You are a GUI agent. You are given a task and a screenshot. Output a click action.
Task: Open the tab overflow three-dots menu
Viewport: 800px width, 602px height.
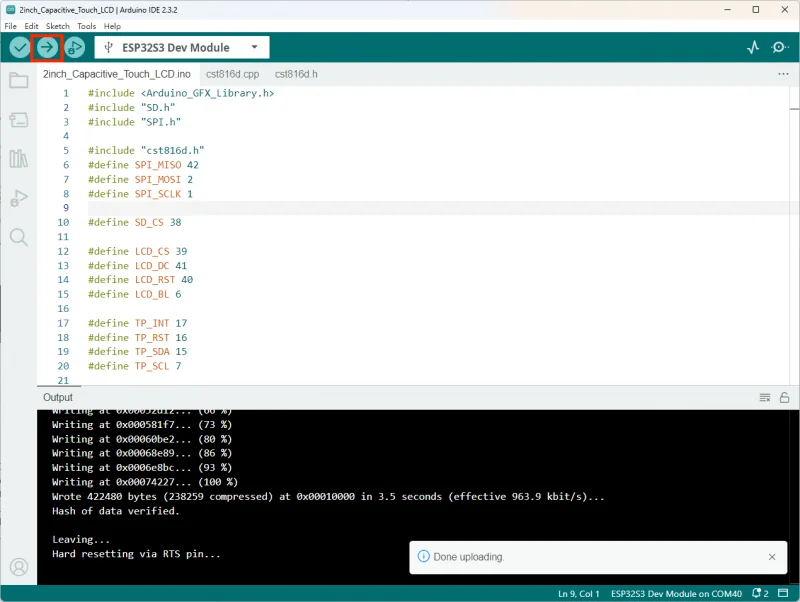[783, 74]
